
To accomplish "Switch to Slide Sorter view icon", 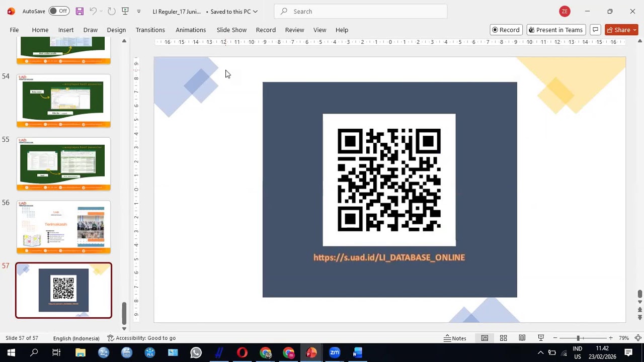I will point(503,338).
